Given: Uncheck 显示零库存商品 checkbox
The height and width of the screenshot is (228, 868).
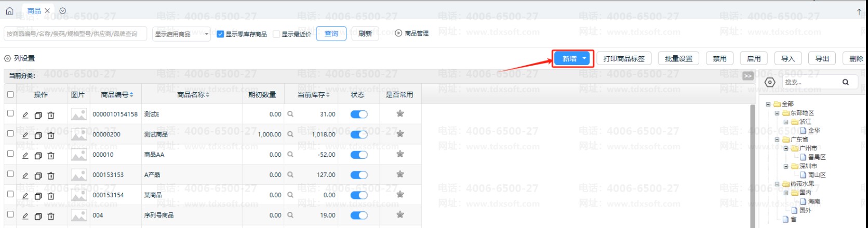Looking at the screenshot, I should pyautogui.click(x=220, y=34).
